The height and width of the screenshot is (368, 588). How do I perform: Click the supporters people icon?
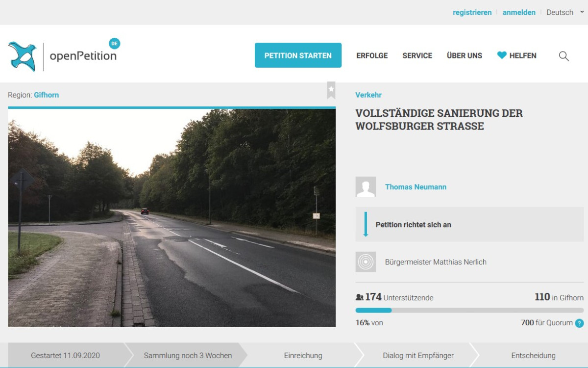click(359, 297)
